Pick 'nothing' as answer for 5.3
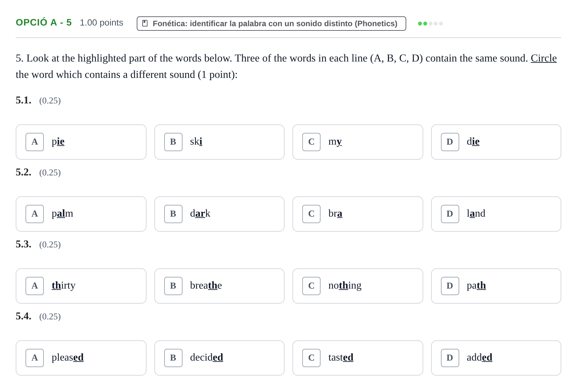Screen dimensions: 577x392 click(358, 286)
